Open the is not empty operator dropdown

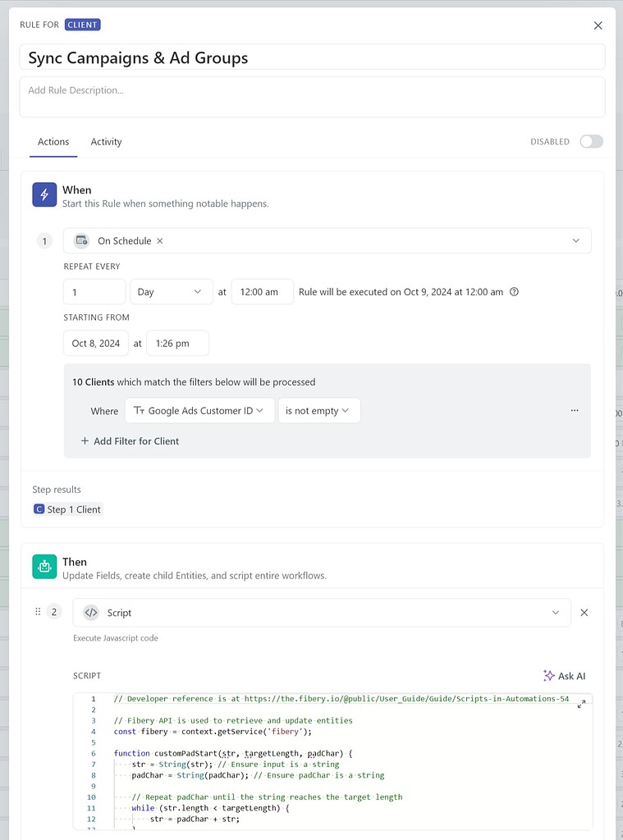(319, 410)
